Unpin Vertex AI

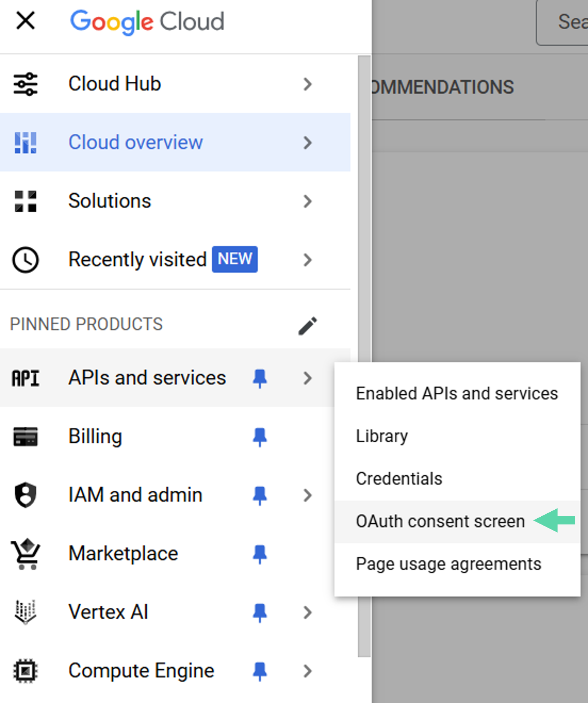tap(260, 613)
